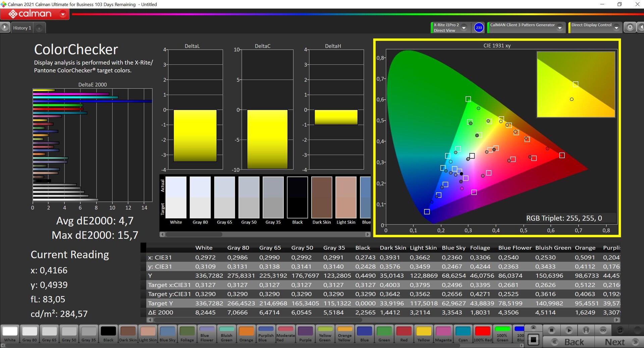This screenshot has width=644, height=348.
Task: Add a new history tab with plus icon
Action: pos(39,28)
